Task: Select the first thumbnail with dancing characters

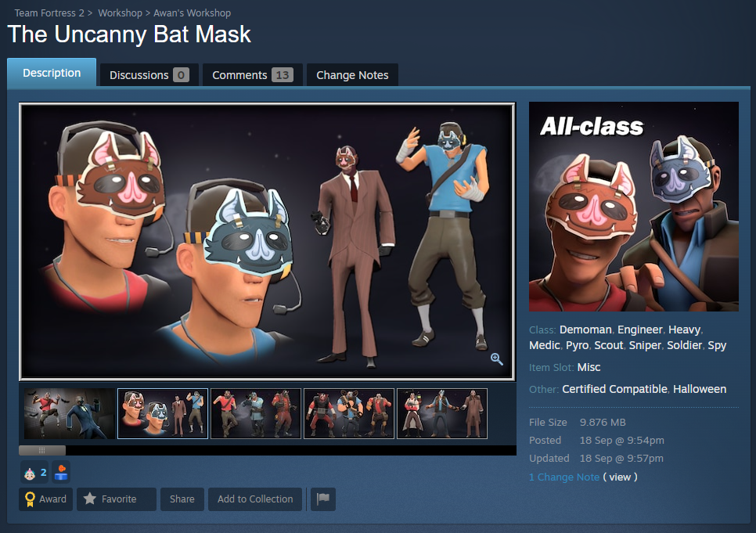Action: (x=70, y=413)
